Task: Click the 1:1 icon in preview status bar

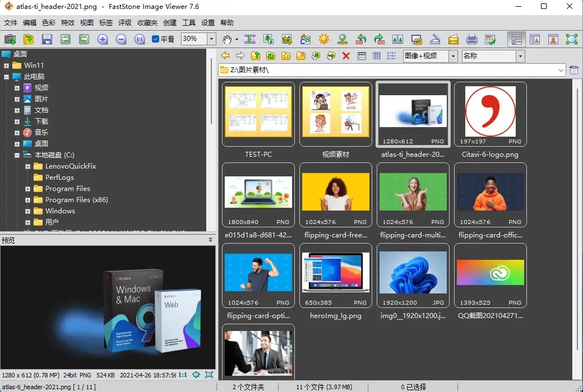Action: pos(183,375)
